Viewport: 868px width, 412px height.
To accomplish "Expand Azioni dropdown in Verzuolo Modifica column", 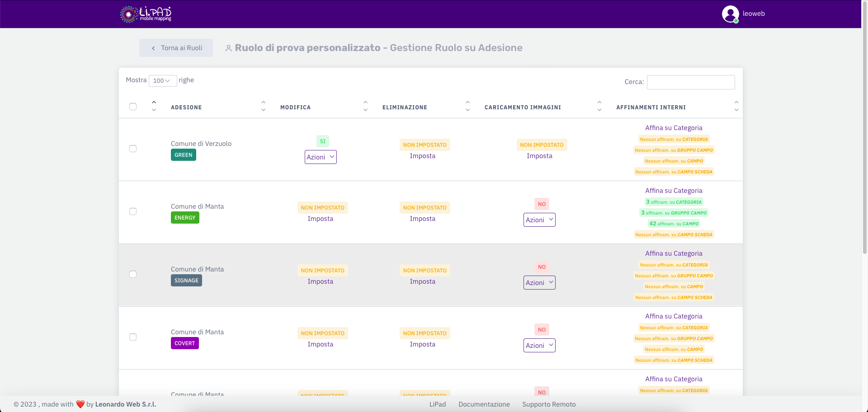I will (321, 157).
